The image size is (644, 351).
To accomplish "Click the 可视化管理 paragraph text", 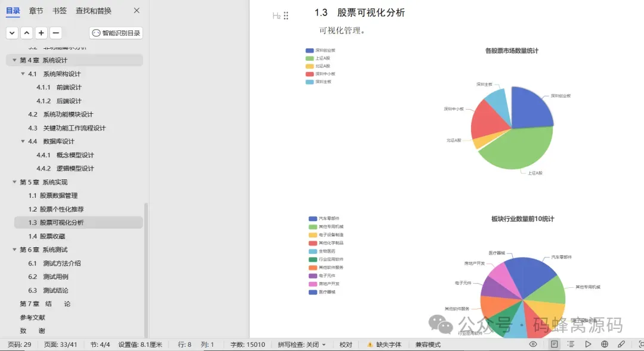I will point(342,31).
